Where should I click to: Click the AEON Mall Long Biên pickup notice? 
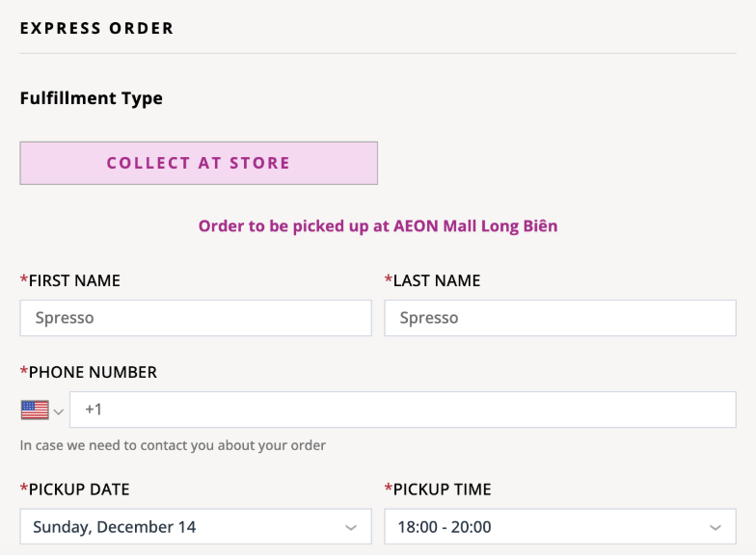(378, 226)
